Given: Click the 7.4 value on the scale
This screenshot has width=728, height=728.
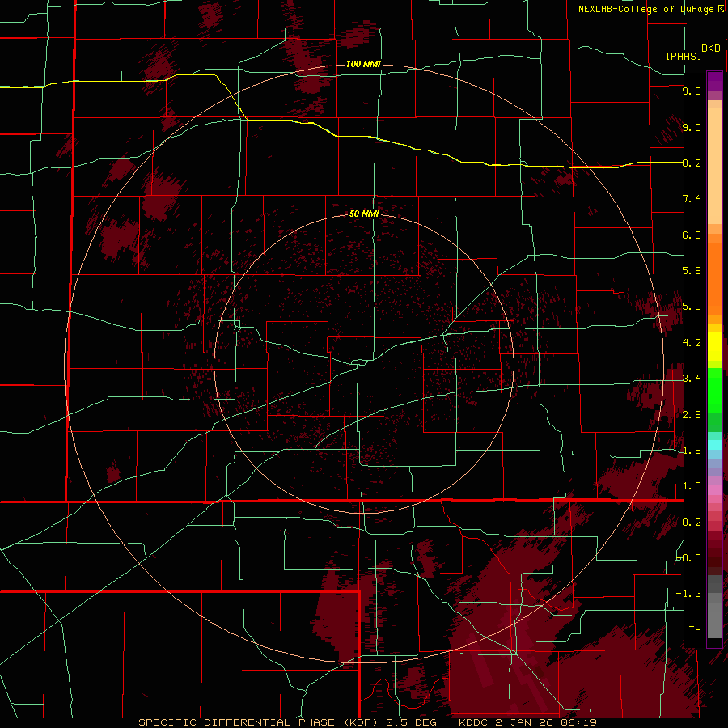Looking at the screenshot, I should 692,199.
